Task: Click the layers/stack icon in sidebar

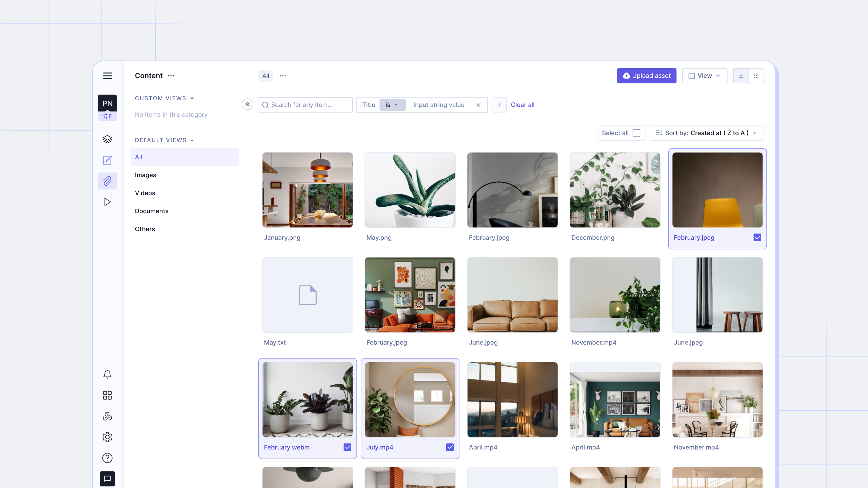Action: click(x=107, y=139)
